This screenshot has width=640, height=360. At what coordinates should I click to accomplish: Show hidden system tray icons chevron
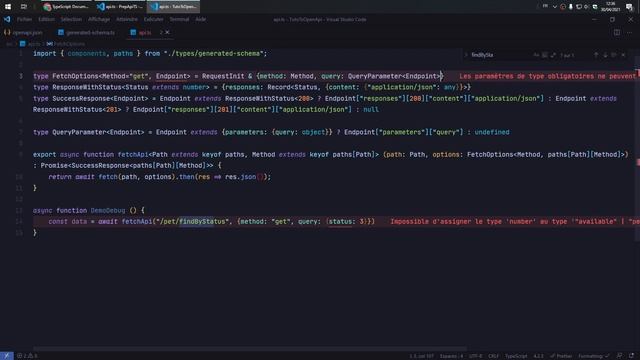(x=554, y=7)
